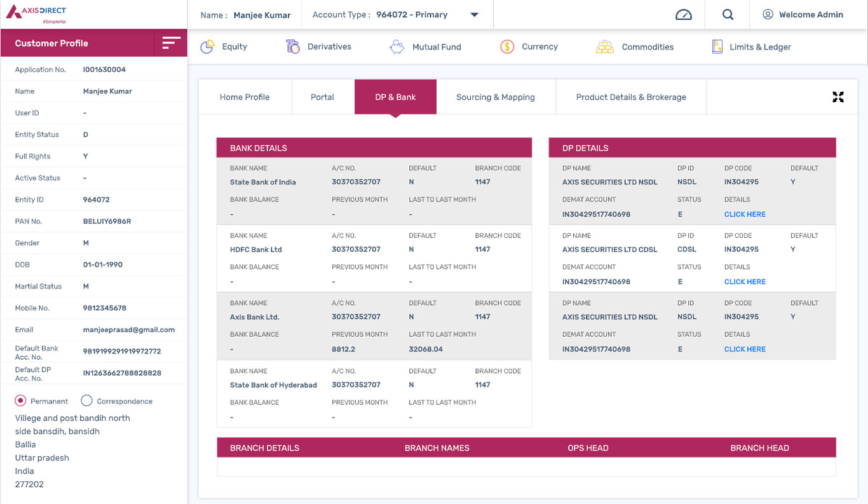Click CLICK HERE for AXIS SECURITIES LTD CDSL
This screenshot has height=504, width=868.
745,282
